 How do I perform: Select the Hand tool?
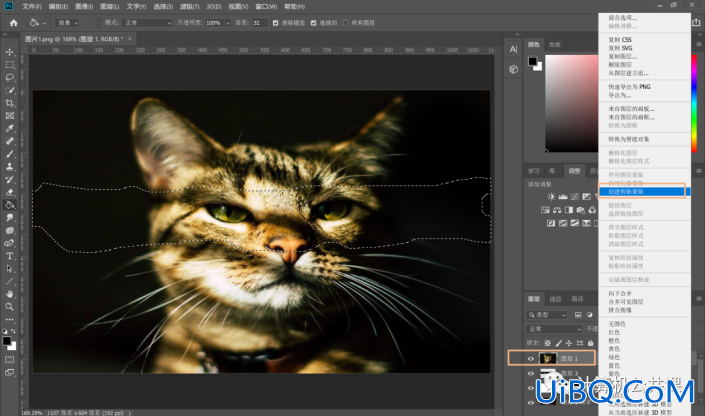click(9, 294)
